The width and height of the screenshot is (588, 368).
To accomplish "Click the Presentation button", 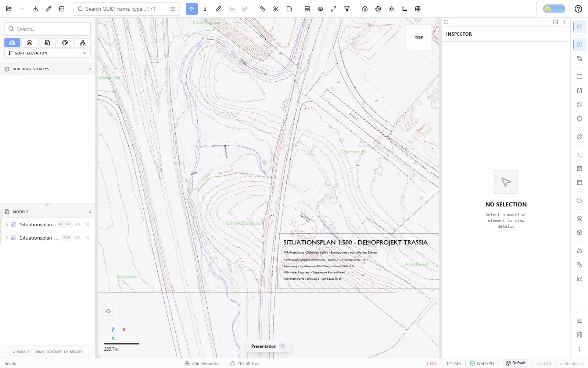I will coord(268,346).
